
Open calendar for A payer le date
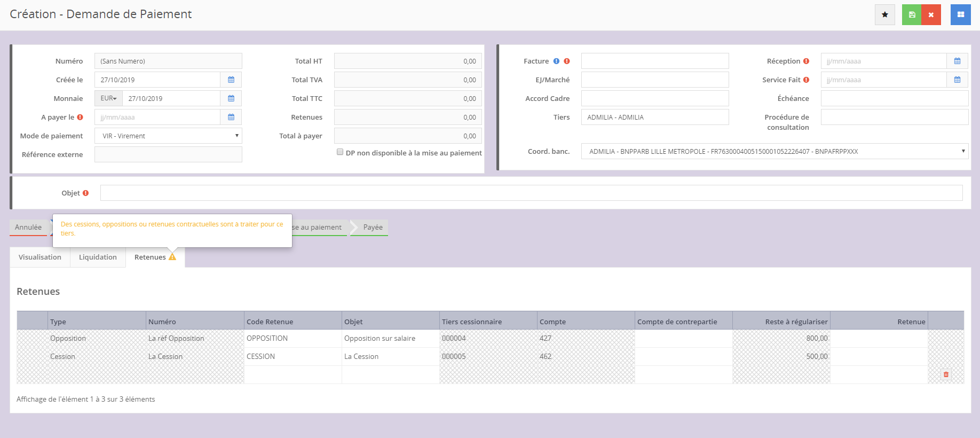pos(231,117)
